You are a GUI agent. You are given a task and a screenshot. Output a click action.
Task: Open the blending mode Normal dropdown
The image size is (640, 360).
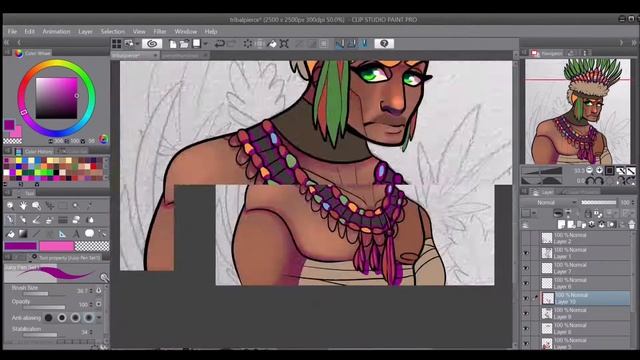tap(549, 202)
